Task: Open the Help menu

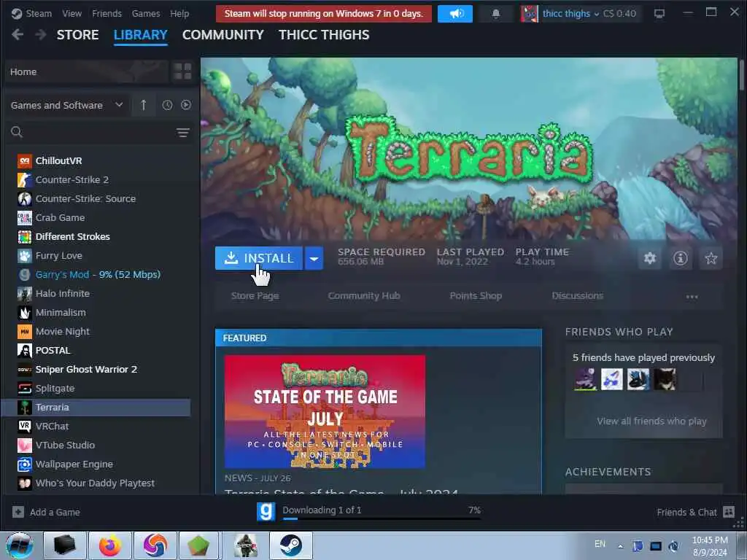Action: coord(179,13)
